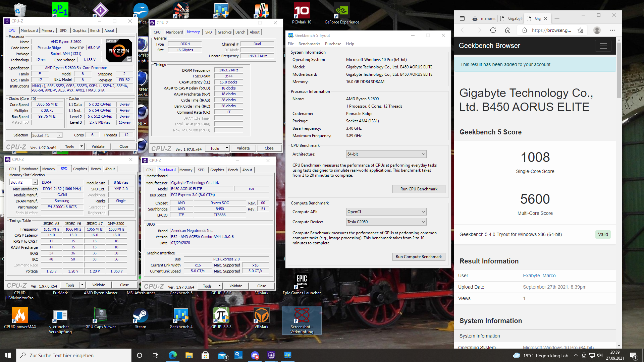Open Task View on taskbar
Image resolution: width=644 pixels, height=362 pixels.
point(156,355)
